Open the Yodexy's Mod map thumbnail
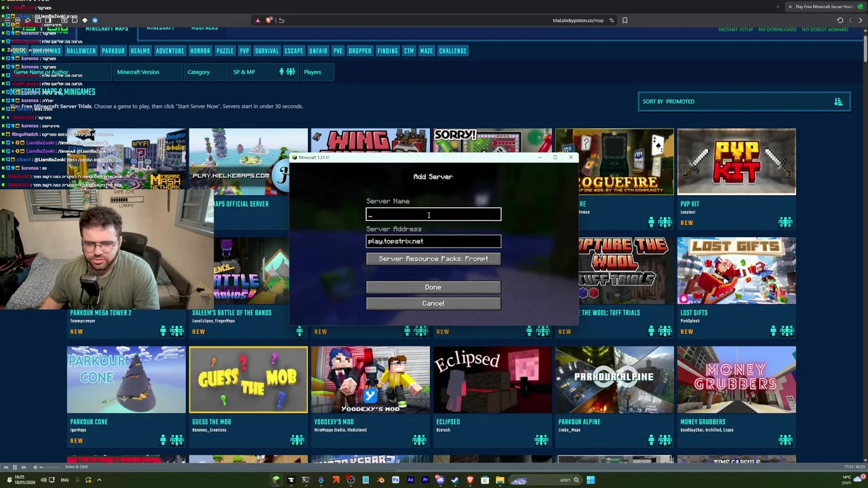 tap(370, 380)
